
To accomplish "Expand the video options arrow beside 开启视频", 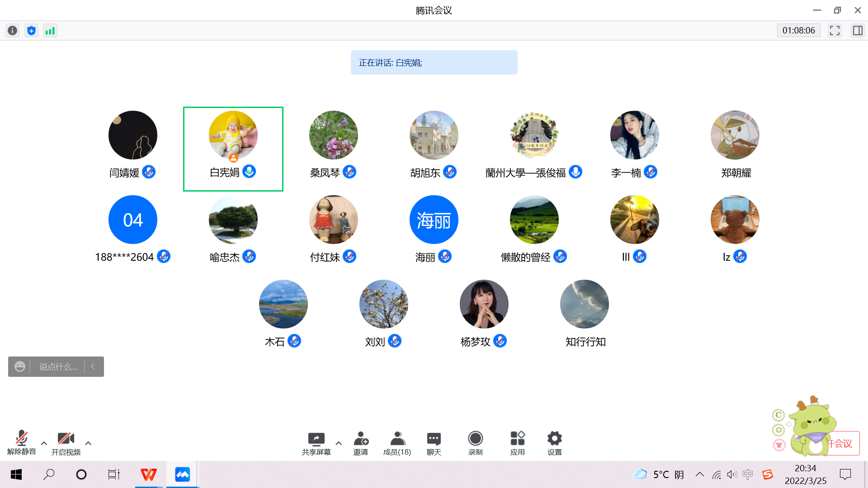I will click(x=88, y=443).
